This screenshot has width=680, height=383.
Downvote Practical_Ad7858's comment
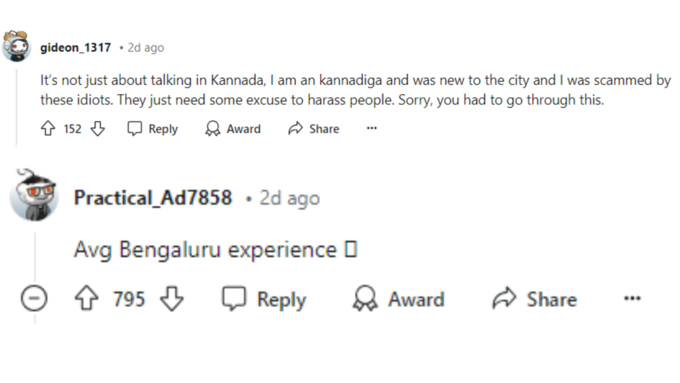(172, 298)
